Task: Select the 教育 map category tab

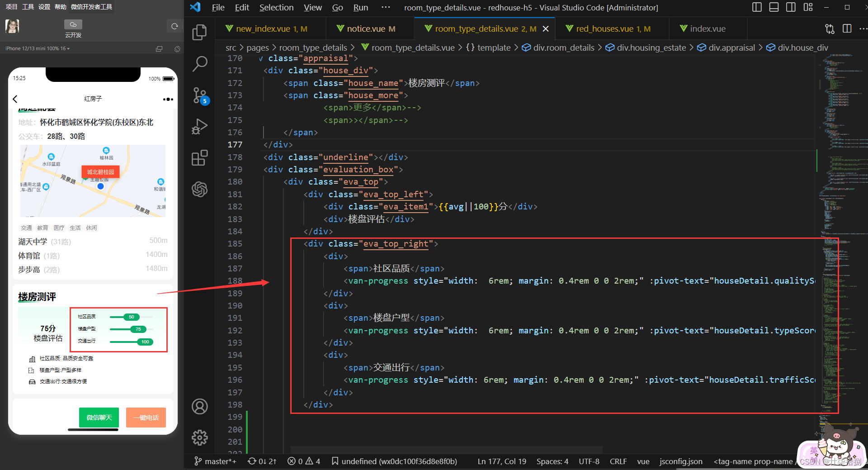Action: (43, 228)
